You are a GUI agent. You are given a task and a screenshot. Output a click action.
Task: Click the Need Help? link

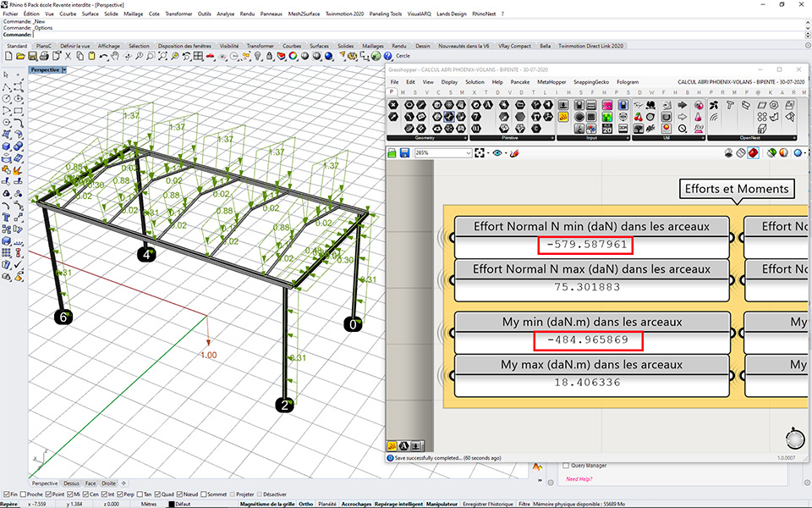tap(579, 479)
